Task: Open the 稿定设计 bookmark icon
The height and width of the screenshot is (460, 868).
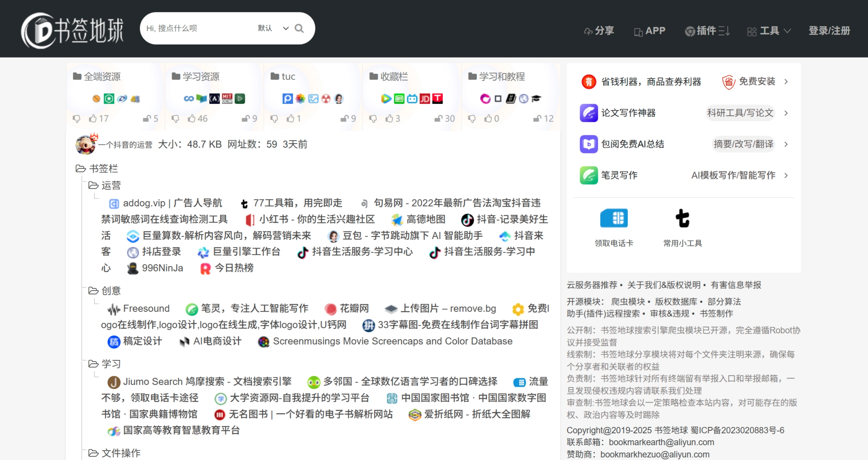Action: coord(114,342)
